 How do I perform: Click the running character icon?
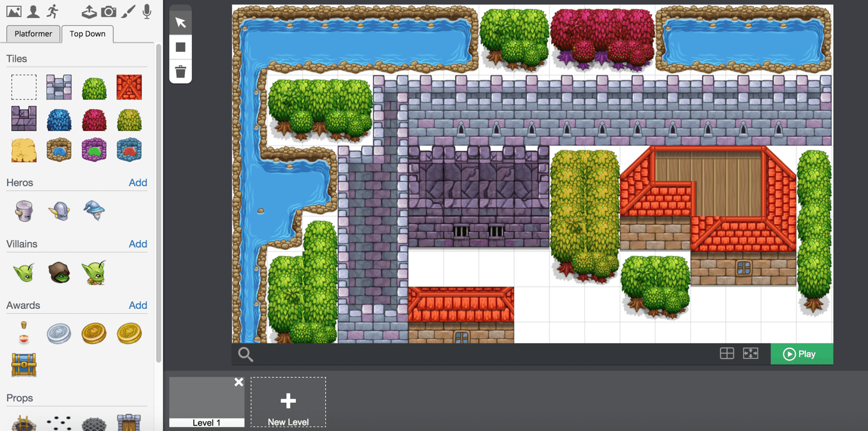coord(53,11)
